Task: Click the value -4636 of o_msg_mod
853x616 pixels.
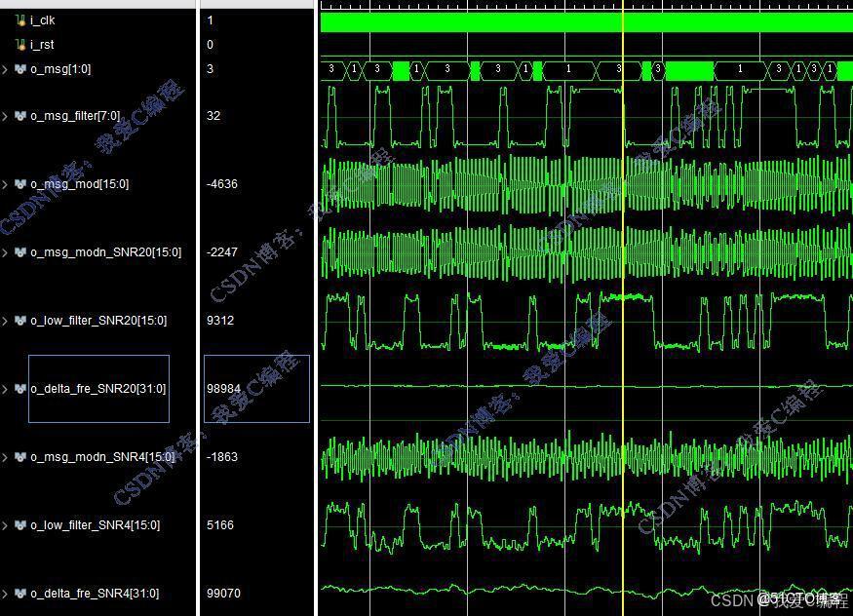Action: tap(222, 184)
